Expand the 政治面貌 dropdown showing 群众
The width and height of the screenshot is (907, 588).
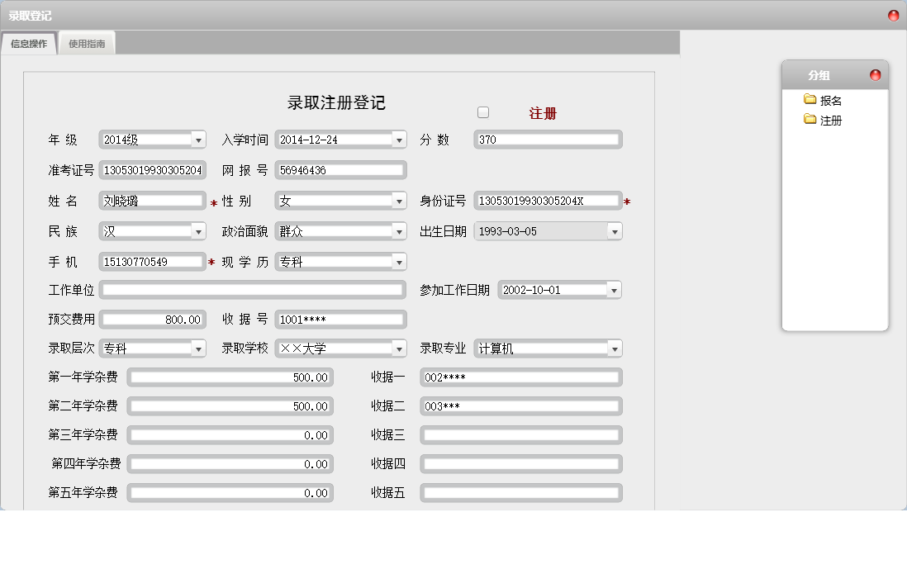(x=398, y=231)
